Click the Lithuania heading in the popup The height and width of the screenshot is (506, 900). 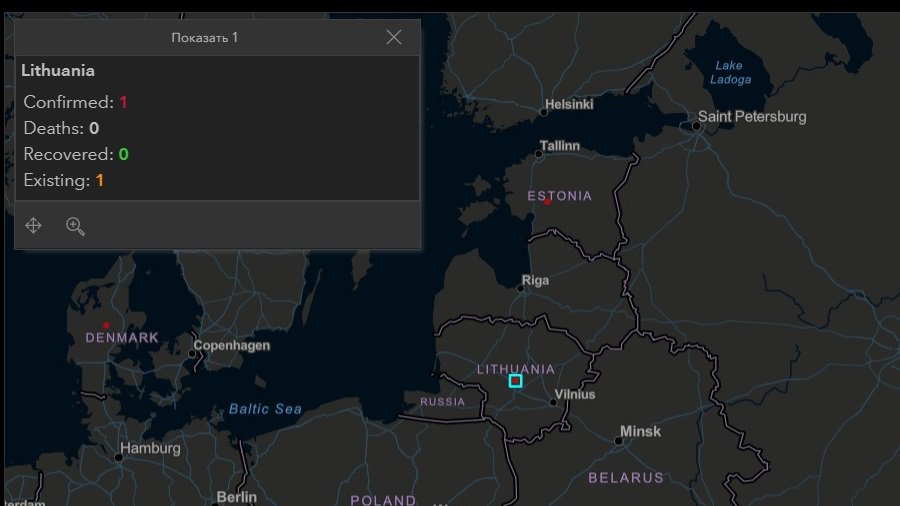[58, 71]
